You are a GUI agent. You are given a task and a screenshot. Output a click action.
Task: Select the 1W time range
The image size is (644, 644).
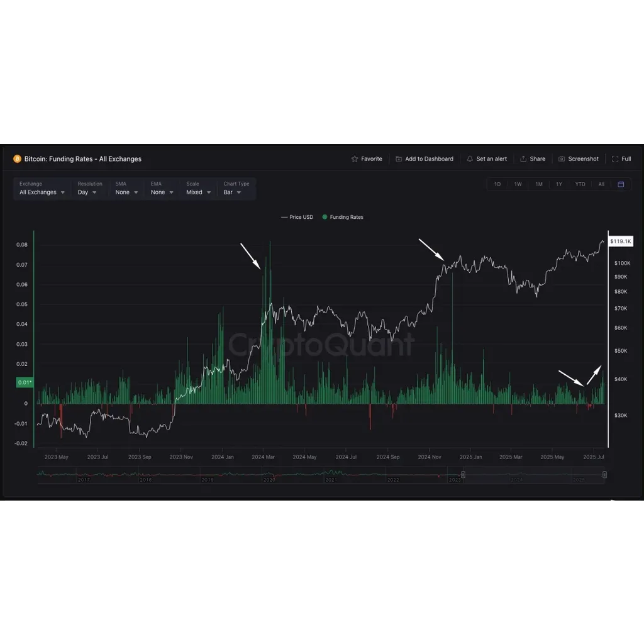click(518, 184)
